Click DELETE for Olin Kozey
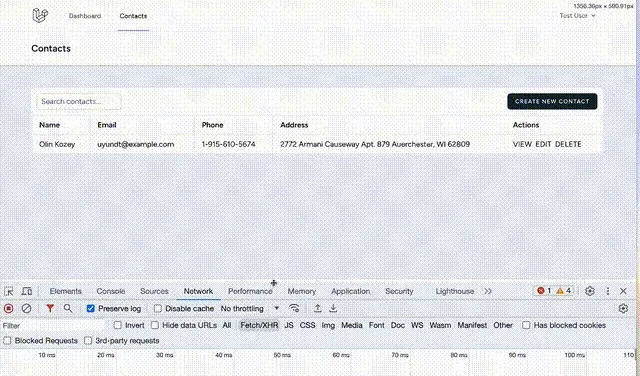The width and height of the screenshot is (640, 376). [568, 144]
